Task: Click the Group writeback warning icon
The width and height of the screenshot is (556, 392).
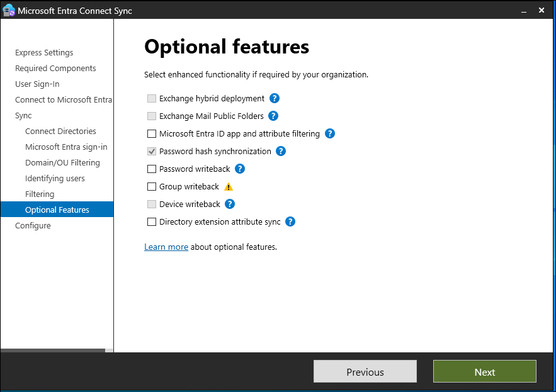Action: click(x=229, y=187)
